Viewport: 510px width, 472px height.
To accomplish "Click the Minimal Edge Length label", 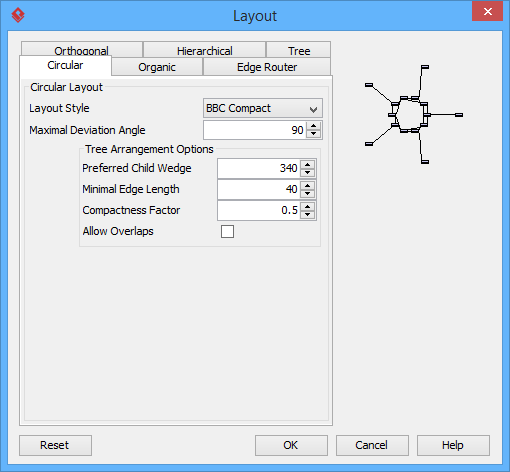I will click(x=131, y=189).
